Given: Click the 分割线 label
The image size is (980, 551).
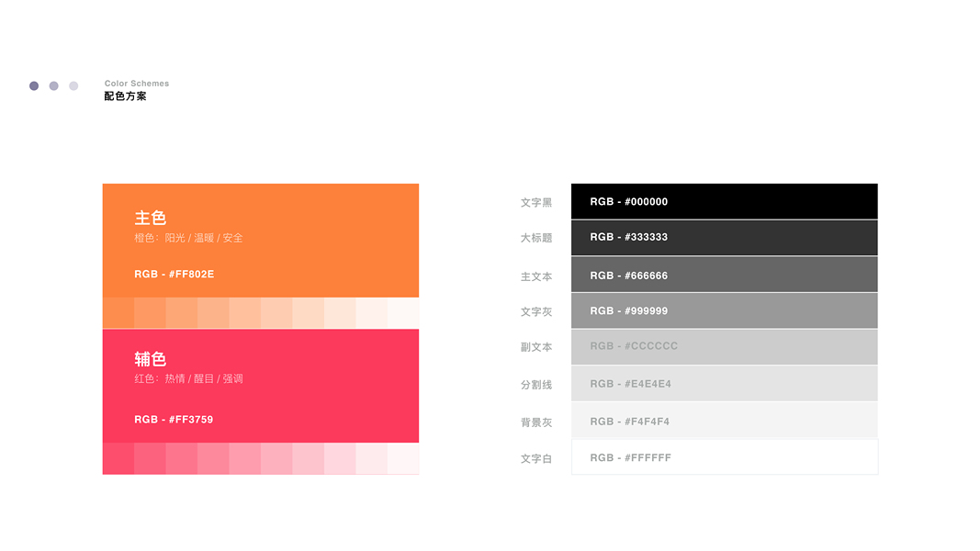Looking at the screenshot, I should 536,385.
